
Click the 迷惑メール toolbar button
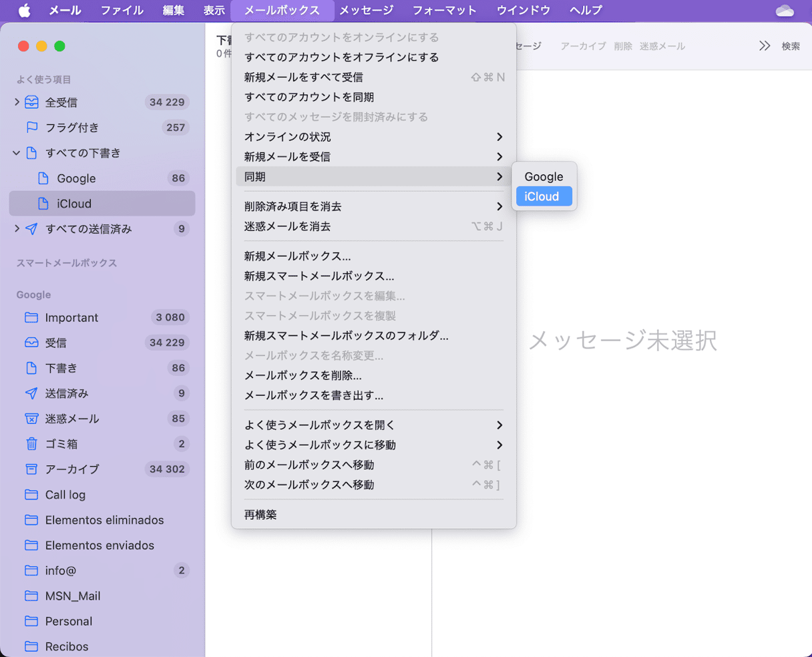tap(662, 46)
